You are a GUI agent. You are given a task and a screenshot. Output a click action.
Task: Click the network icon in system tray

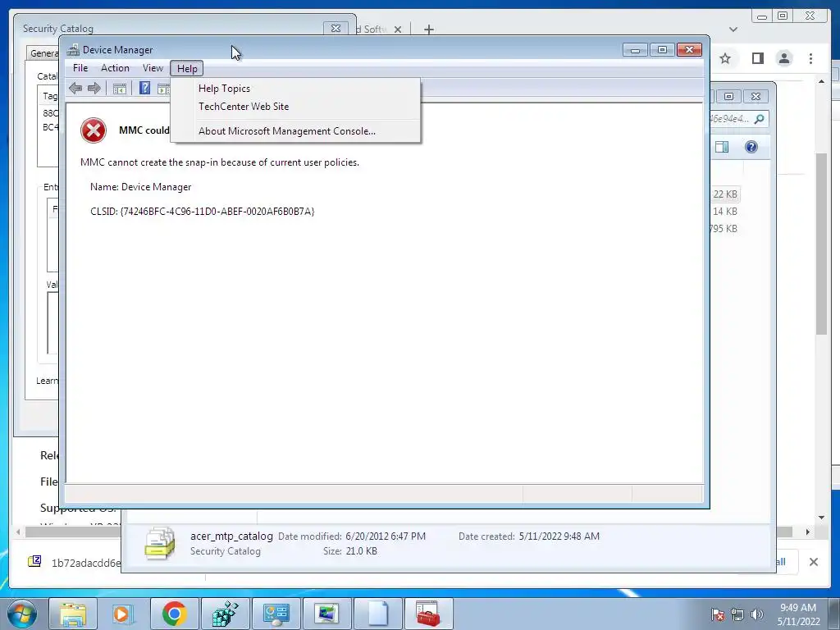tap(737, 614)
